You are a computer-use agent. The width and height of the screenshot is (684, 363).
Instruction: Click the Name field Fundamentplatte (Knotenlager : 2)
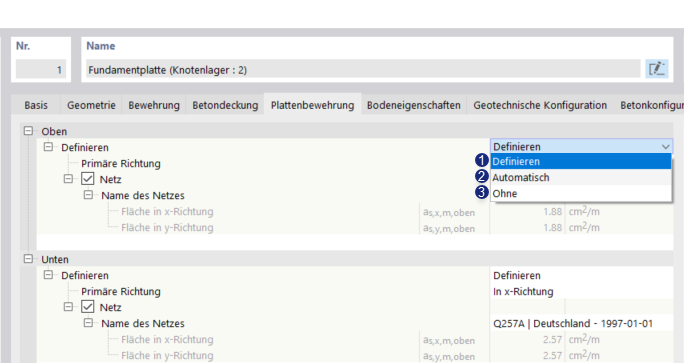coord(363,70)
